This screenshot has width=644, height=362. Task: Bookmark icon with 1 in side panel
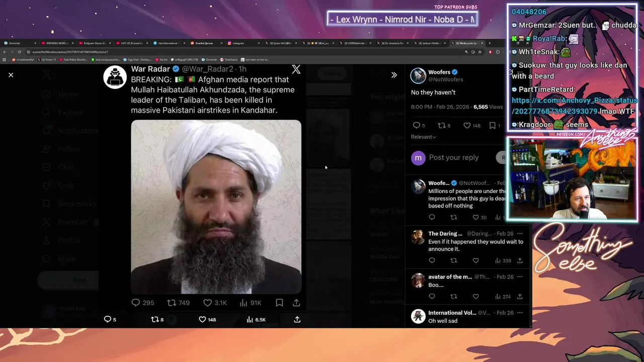click(493, 125)
